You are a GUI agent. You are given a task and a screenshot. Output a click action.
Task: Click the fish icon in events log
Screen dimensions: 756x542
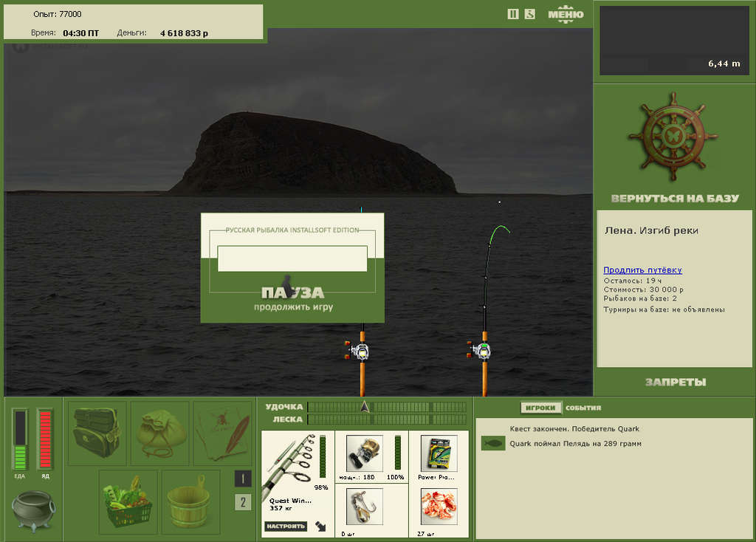(x=492, y=443)
